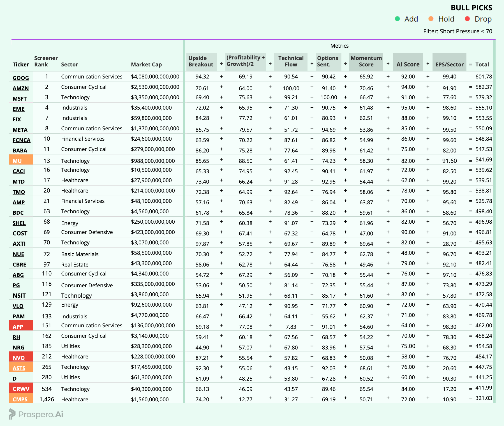Click the Technical Flow column header
Screen dimensions: 504x426
291,61
